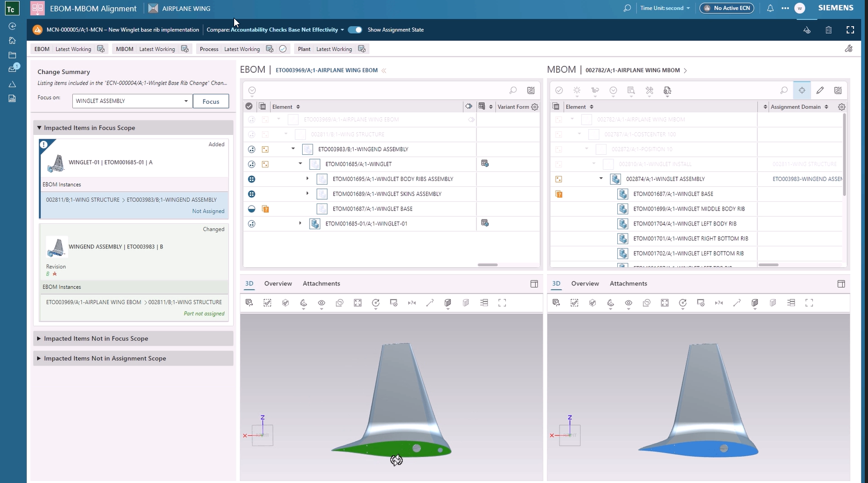Viewport: 868px width, 483px height.
Task: Toggle Show Assignment State switch
Action: [x=355, y=30]
